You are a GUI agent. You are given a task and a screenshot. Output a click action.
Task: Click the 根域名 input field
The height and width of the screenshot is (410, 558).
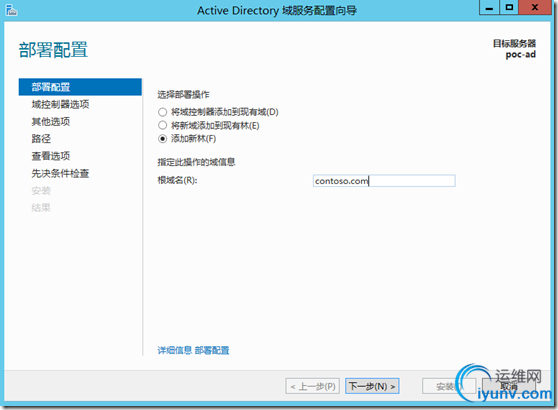pos(384,181)
